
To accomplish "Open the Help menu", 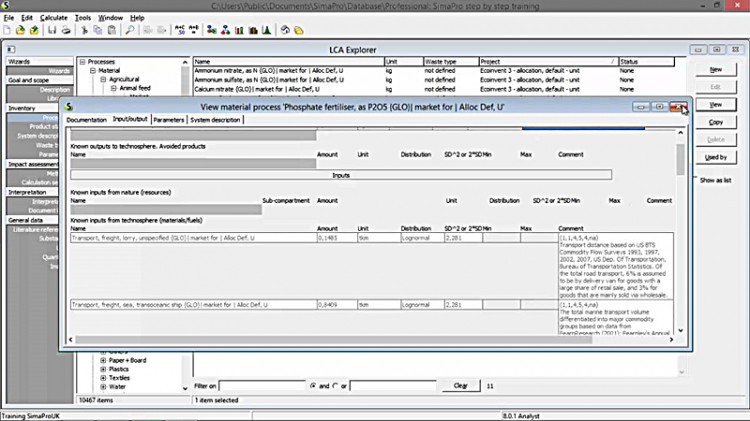I will click(x=137, y=18).
